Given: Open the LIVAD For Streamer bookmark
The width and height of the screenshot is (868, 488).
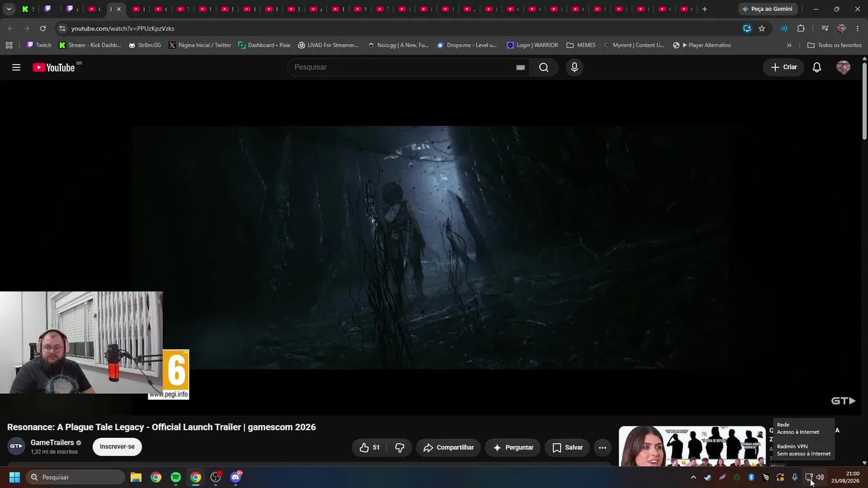Looking at the screenshot, I should pyautogui.click(x=328, y=45).
